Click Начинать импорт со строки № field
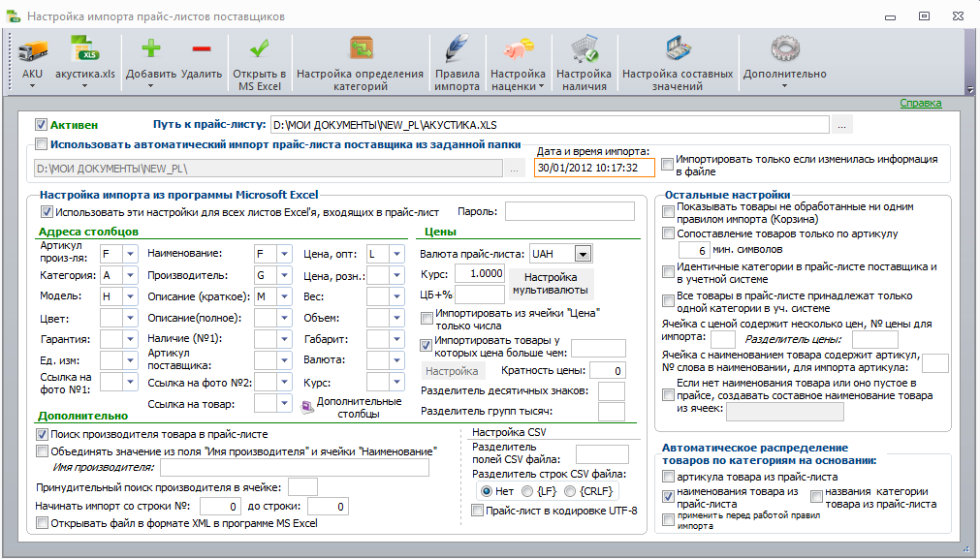980x559 pixels. pos(220,507)
